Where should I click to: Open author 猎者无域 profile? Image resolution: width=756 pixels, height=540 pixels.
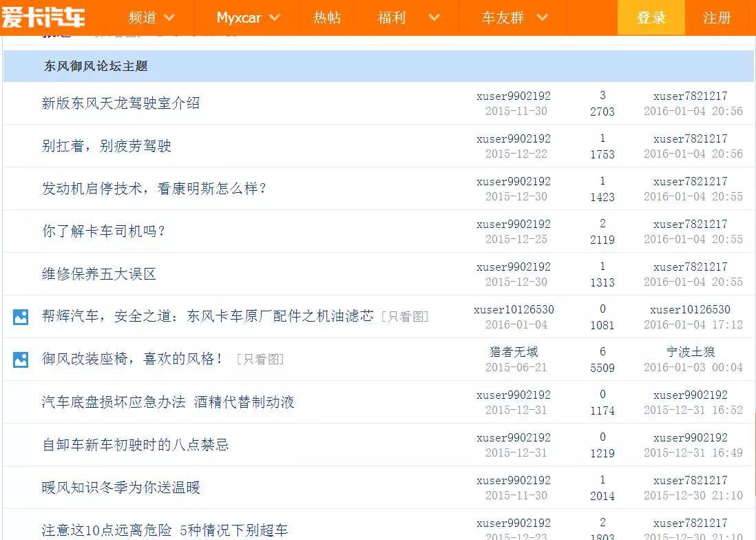pos(514,352)
